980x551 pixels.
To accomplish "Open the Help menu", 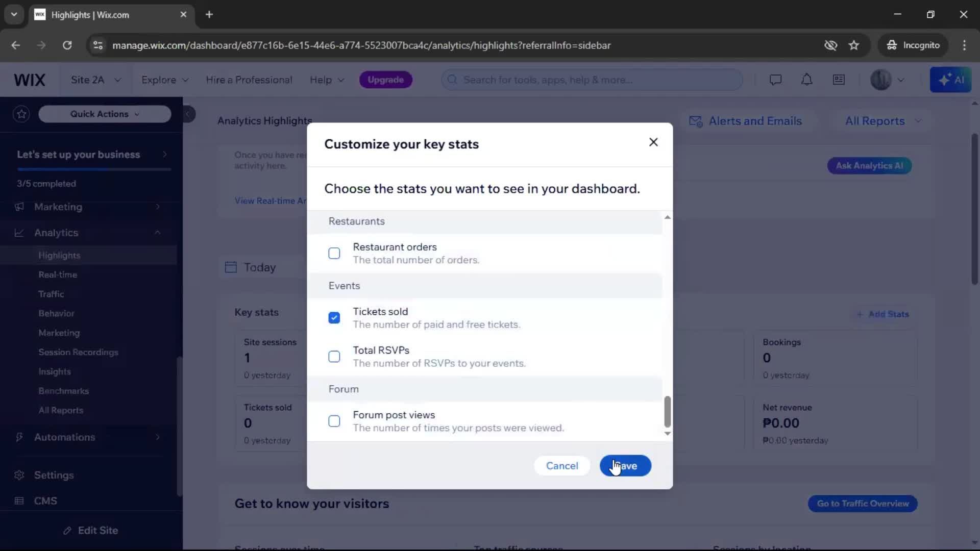I will coord(327,80).
